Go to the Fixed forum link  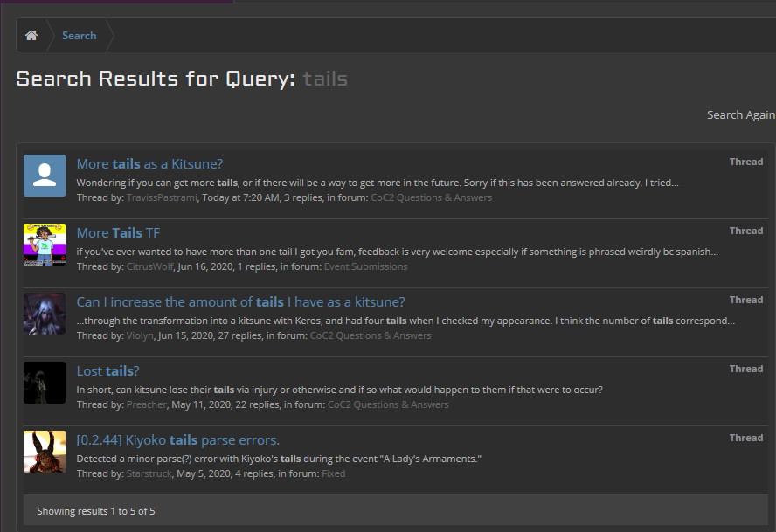(x=333, y=473)
